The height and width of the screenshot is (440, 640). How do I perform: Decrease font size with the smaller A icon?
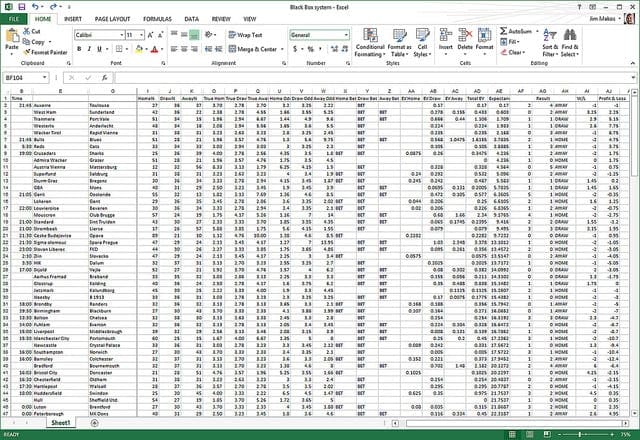(x=160, y=35)
